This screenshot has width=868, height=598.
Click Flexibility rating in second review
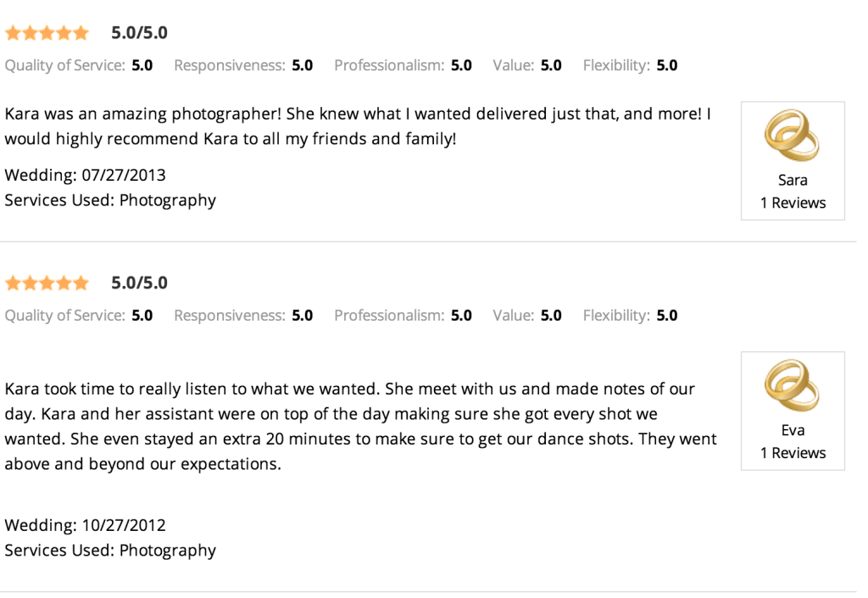pyautogui.click(x=630, y=316)
